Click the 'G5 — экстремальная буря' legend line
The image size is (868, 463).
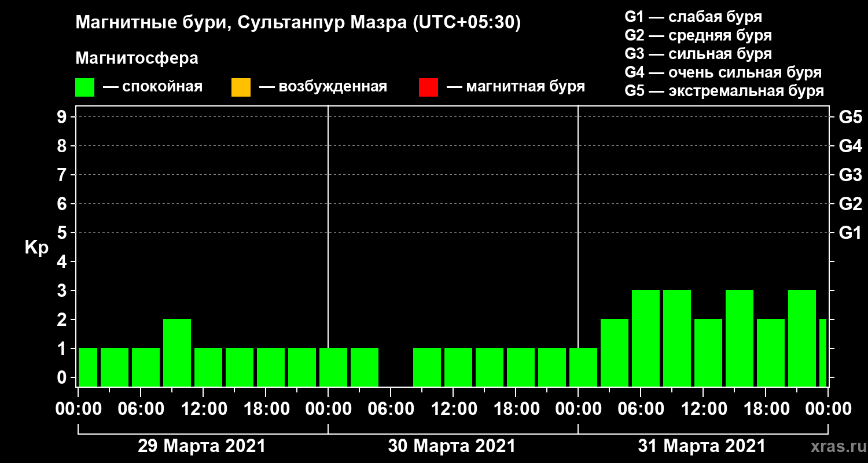pyautogui.click(x=724, y=91)
